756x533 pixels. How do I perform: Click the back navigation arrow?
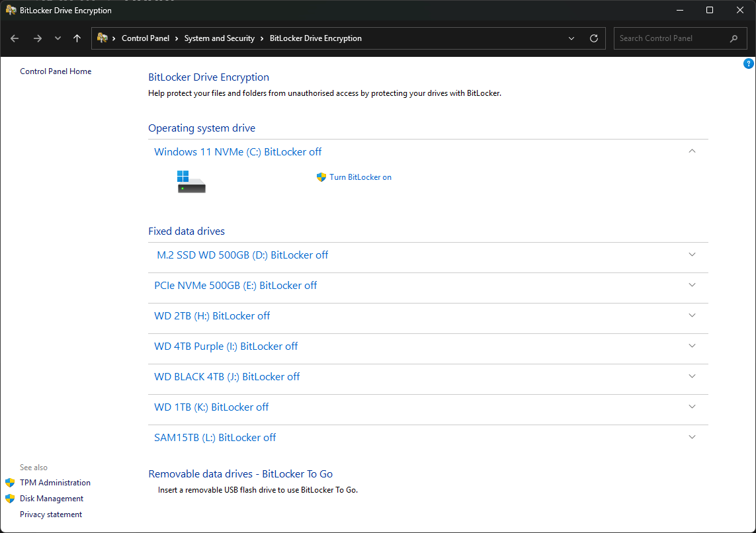click(x=15, y=38)
